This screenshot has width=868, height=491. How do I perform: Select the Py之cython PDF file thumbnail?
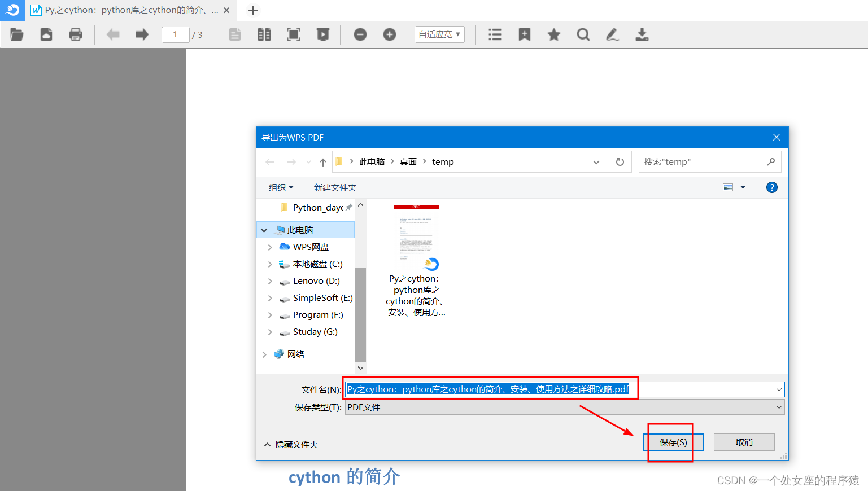tap(416, 261)
